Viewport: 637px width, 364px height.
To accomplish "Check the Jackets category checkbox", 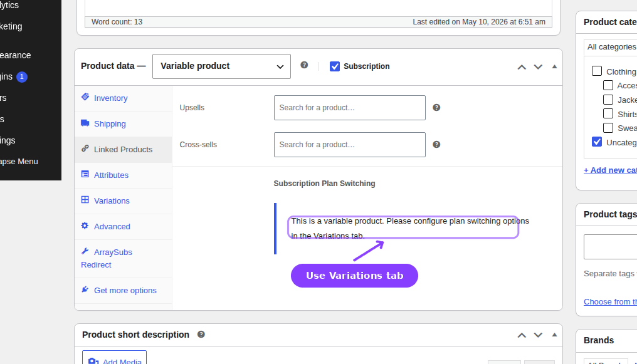I will [608, 100].
